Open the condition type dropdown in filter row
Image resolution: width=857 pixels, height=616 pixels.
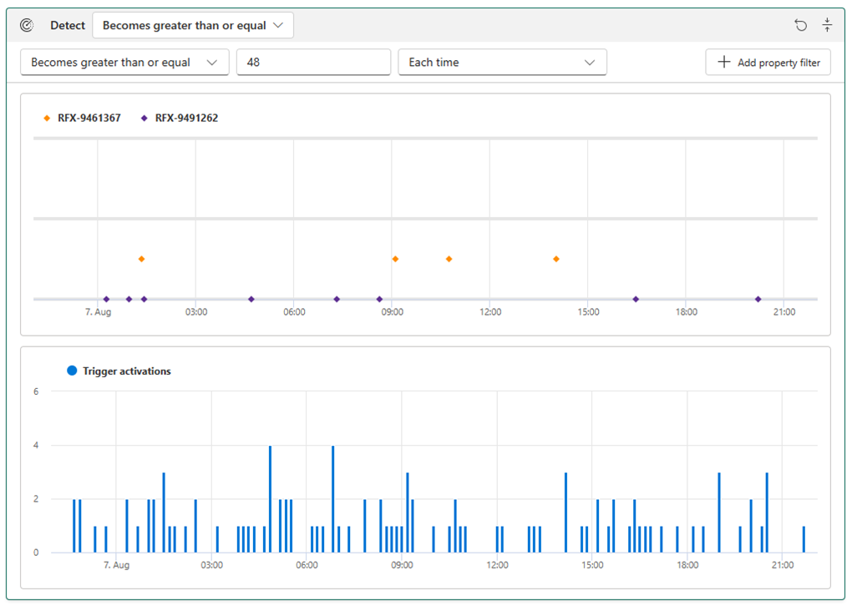coord(124,63)
